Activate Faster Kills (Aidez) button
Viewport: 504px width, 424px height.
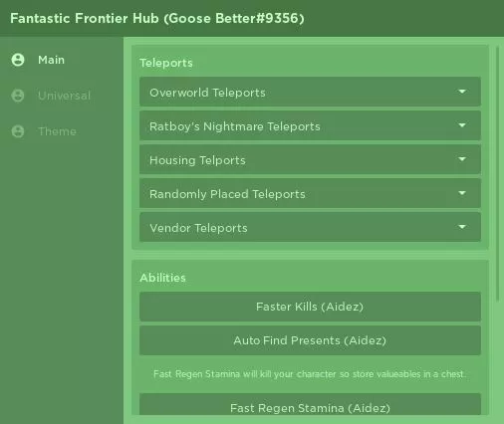(310, 307)
